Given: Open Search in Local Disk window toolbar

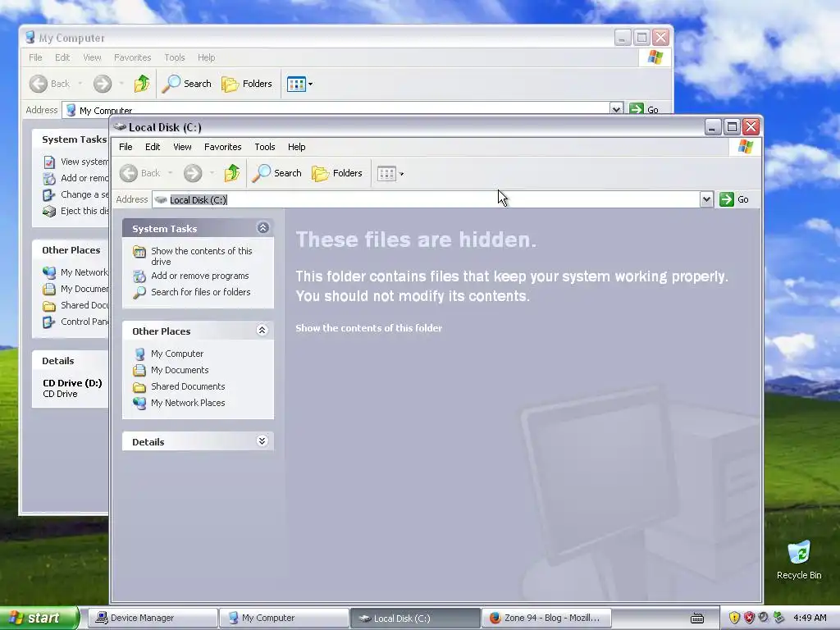Looking at the screenshot, I should click(277, 173).
